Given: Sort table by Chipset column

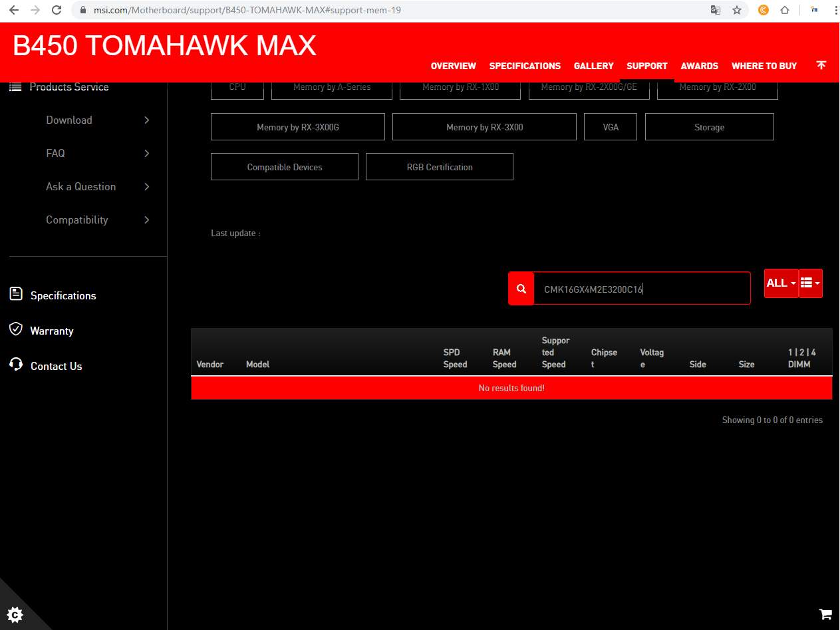Looking at the screenshot, I should tap(604, 358).
